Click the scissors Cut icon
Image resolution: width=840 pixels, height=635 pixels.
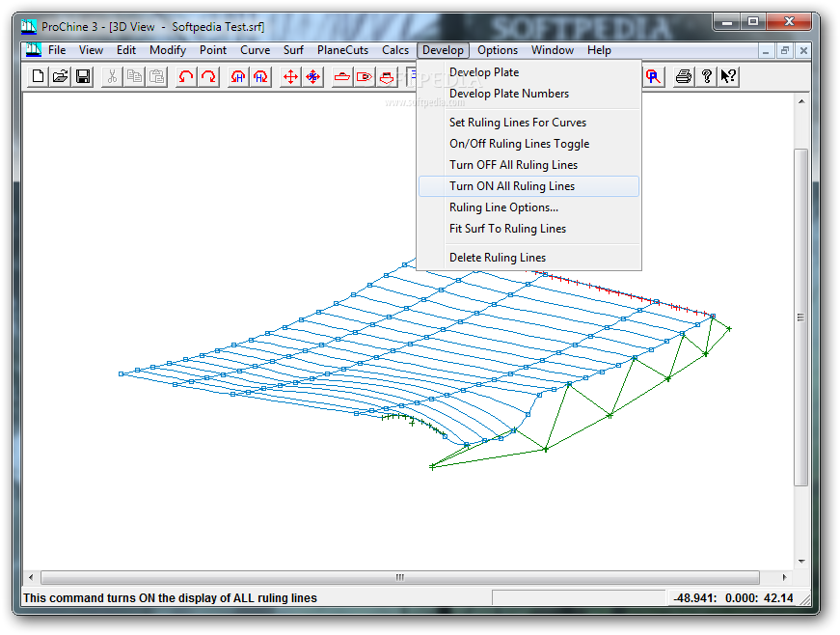[x=112, y=76]
